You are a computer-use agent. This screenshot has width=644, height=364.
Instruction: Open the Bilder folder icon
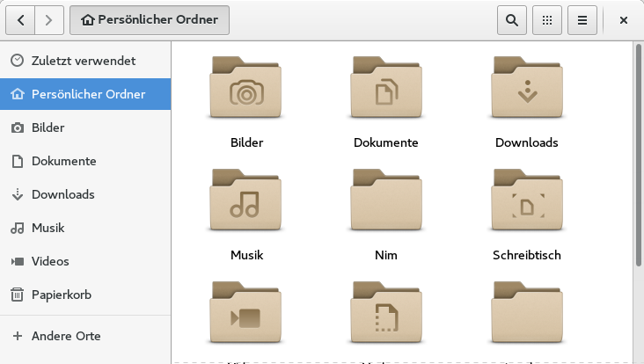[x=246, y=88]
